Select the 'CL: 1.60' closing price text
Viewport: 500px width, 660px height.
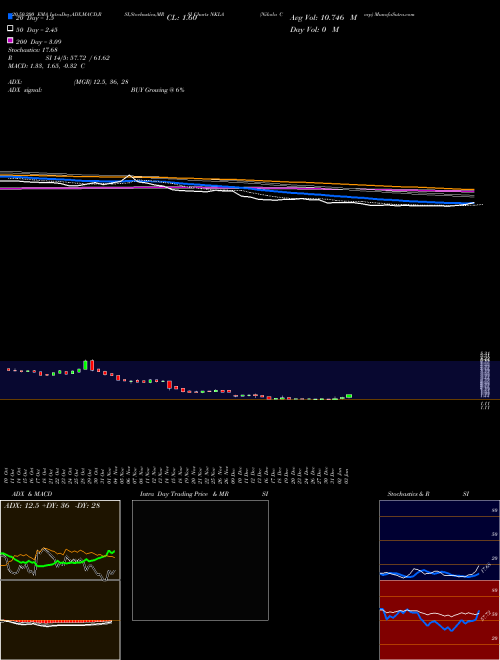(x=182, y=18)
